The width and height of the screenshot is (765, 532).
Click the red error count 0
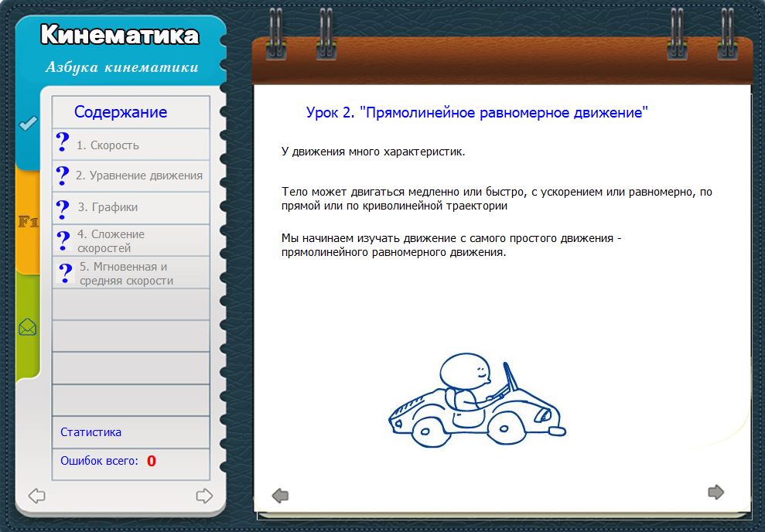coord(152,461)
